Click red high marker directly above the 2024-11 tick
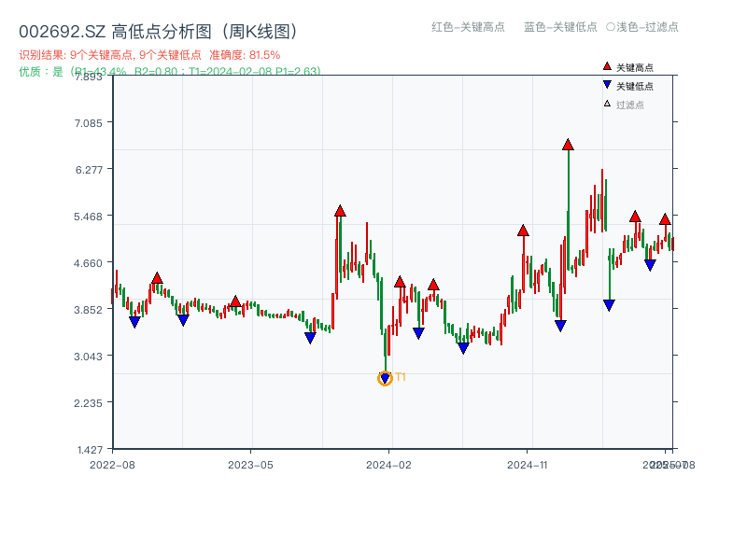Screen dimensions: 747x560 pyautogui.click(x=523, y=231)
